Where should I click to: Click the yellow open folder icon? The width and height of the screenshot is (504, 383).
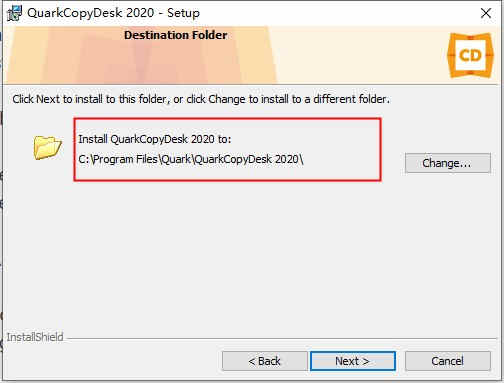(x=47, y=147)
